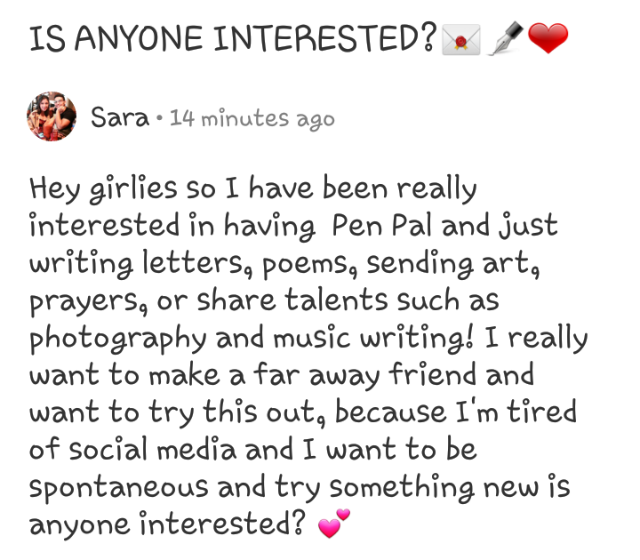Open the author name Sara
This screenshot has width=640, height=560.
click(x=120, y=118)
